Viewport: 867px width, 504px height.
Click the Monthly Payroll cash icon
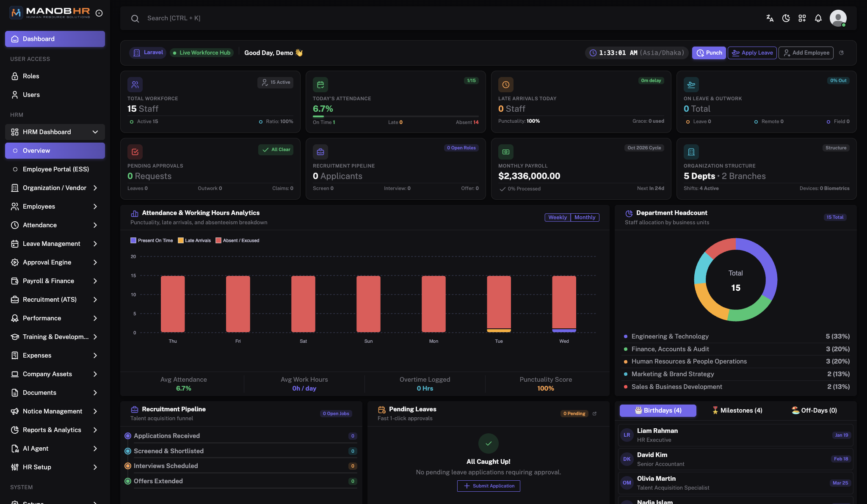pyautogui.click(x=506, y=152)
